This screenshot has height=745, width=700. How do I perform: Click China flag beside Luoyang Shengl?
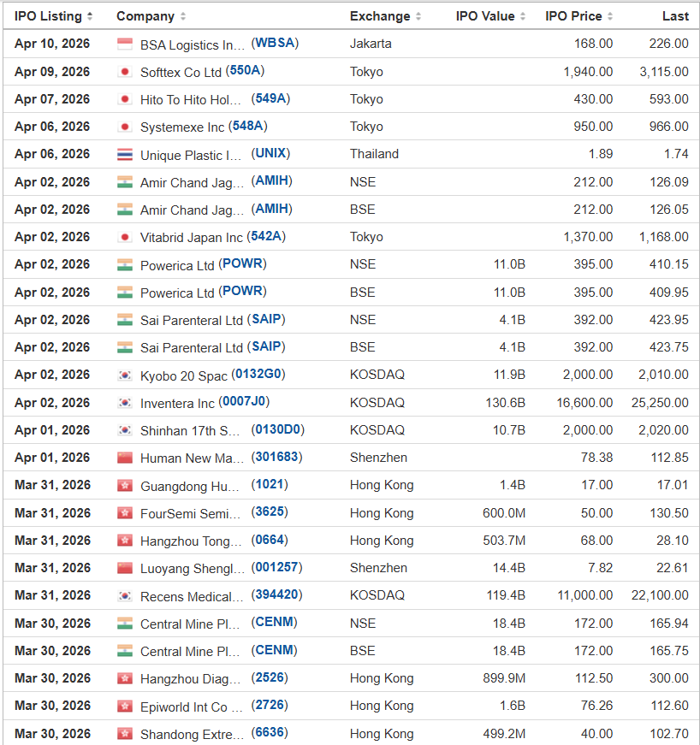click(124, 568)
